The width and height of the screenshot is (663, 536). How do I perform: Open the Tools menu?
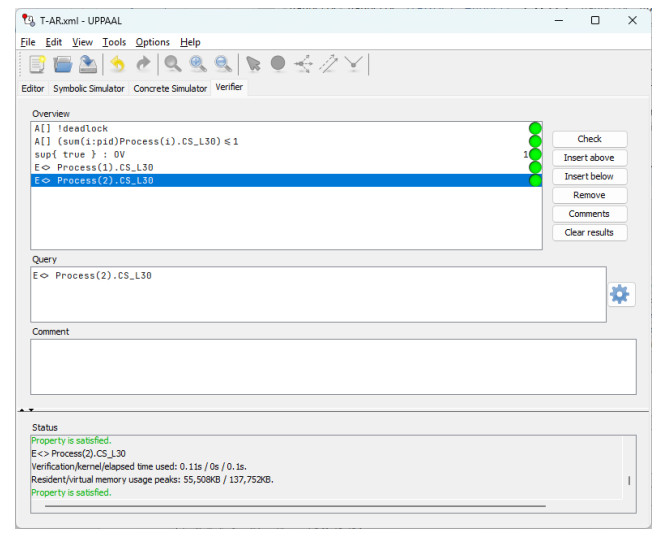pos(114,42)
